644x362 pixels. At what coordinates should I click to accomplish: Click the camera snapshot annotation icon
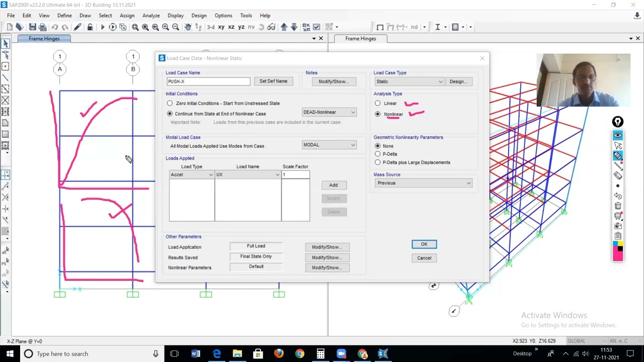[x=618, y=226]
